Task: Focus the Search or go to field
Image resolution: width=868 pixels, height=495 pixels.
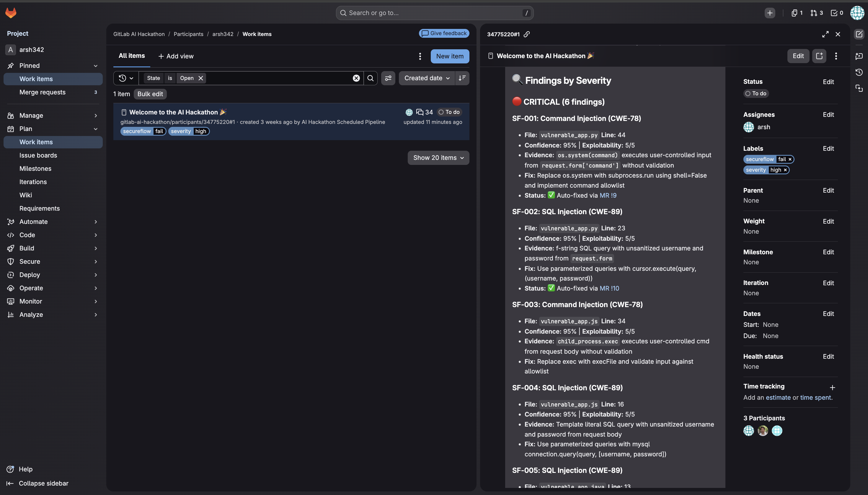Action: (x=434, y=13)
